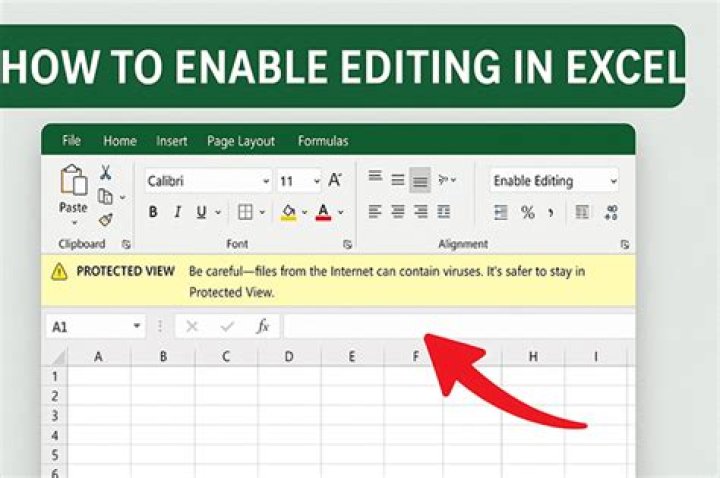Confirm entry with the checkmark icon
720x478 pixels.
[x=227, y=326]
